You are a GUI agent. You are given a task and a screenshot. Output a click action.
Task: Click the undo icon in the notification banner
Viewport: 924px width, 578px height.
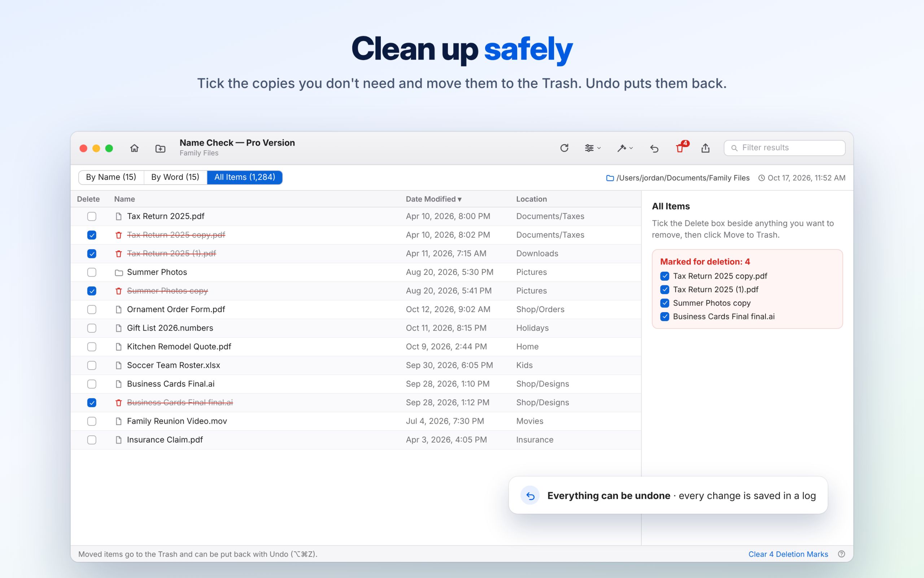coord(530,495)
